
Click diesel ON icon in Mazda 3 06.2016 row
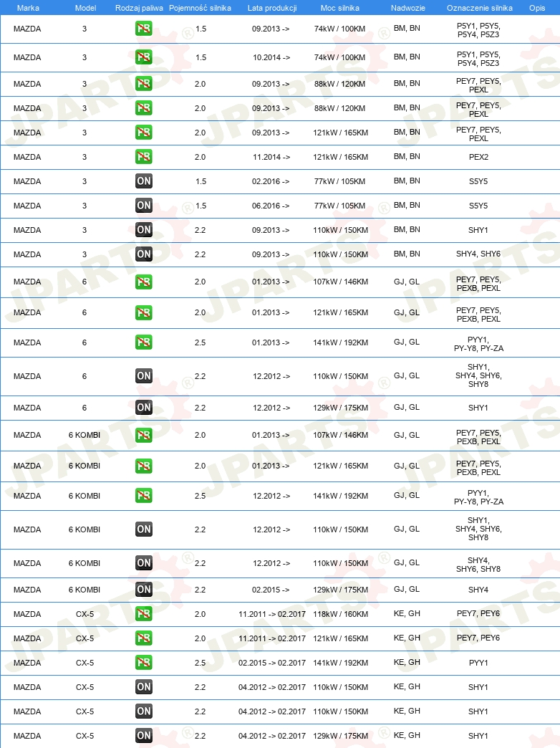point(143,205)
